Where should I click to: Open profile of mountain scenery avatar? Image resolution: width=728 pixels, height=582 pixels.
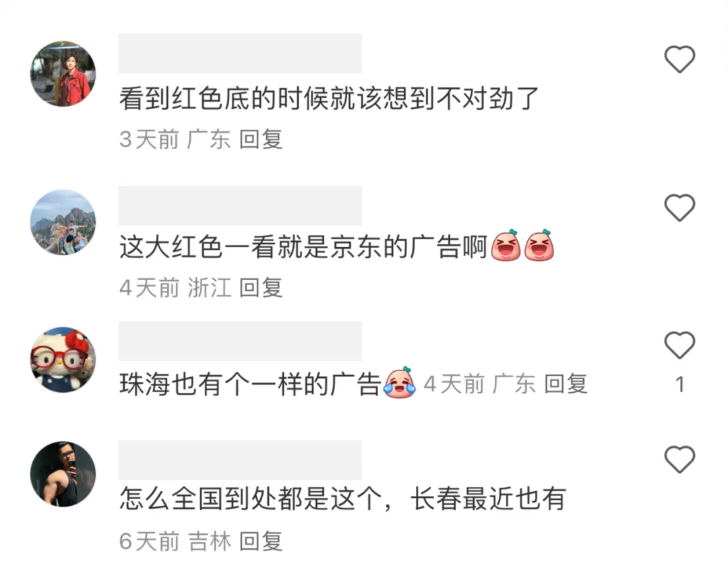[x=63, y=222]
